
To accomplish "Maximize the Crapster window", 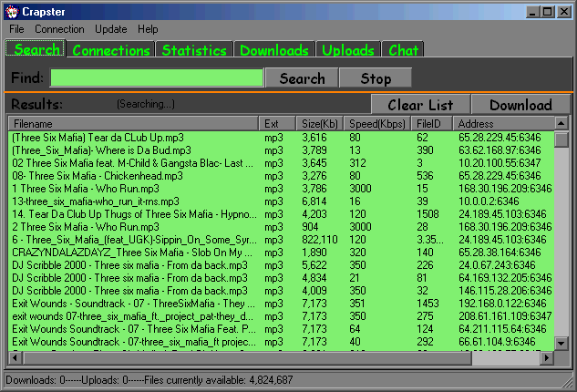I will (547, 12).
